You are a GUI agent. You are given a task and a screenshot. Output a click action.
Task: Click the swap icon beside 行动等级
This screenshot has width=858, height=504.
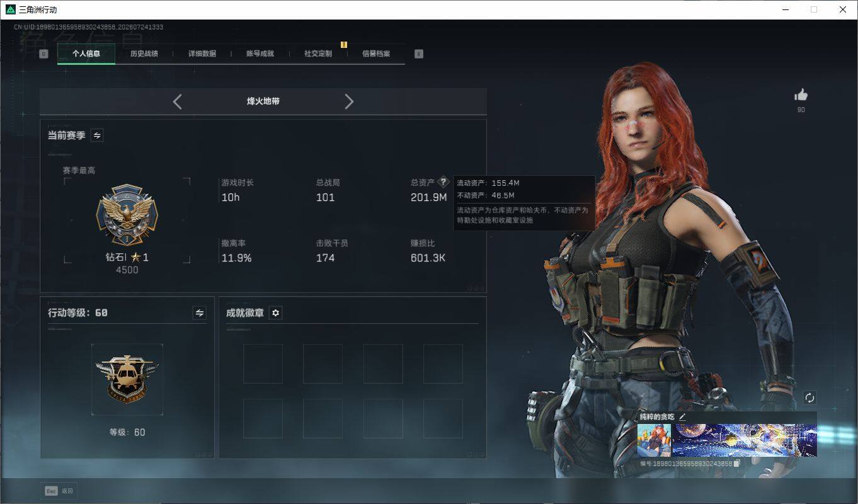point(199,312)
